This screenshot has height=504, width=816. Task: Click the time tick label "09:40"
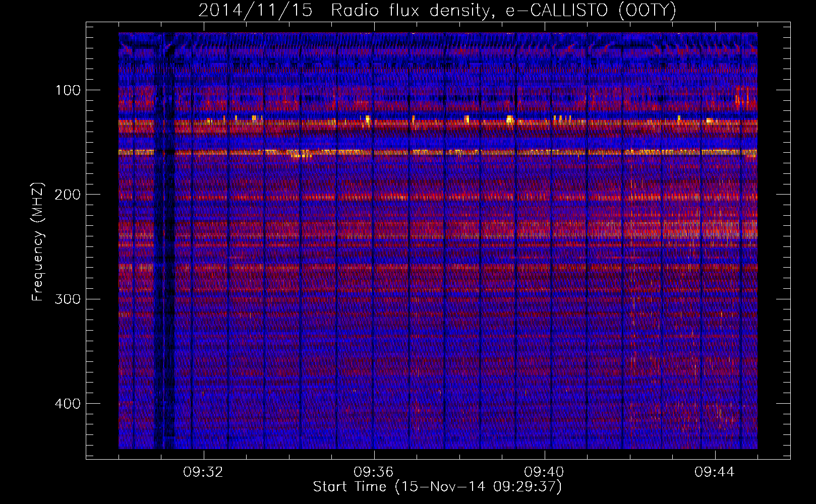pos(545,472)
